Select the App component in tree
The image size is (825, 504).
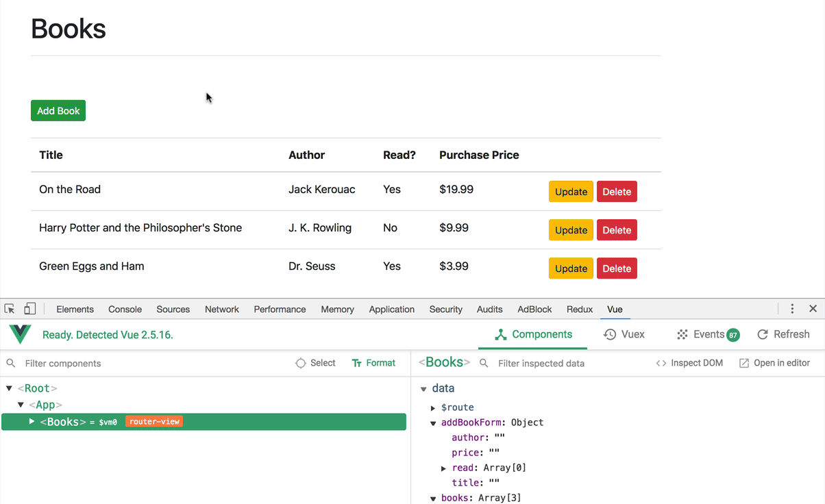pyautogui.click(x=45, y=405)
